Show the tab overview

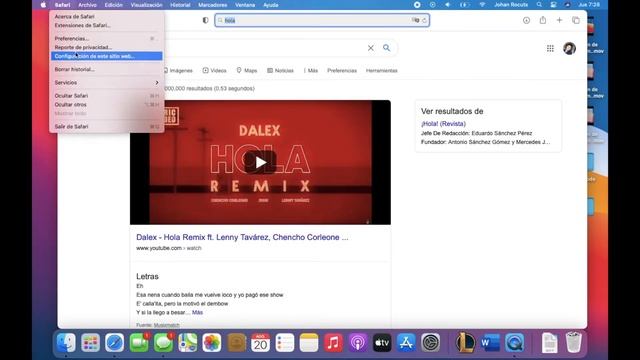pyautogui.click(x=576, y=20)
